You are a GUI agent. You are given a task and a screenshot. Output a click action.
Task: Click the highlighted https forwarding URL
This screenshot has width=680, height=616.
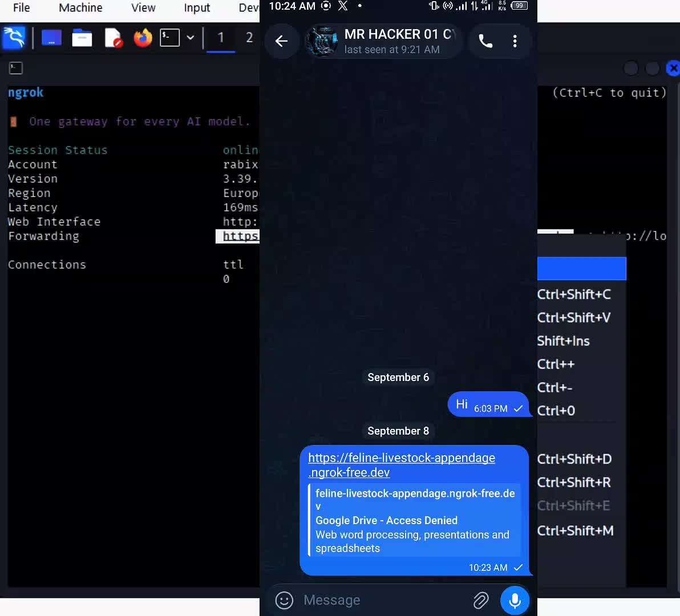[x=238, y=236]
